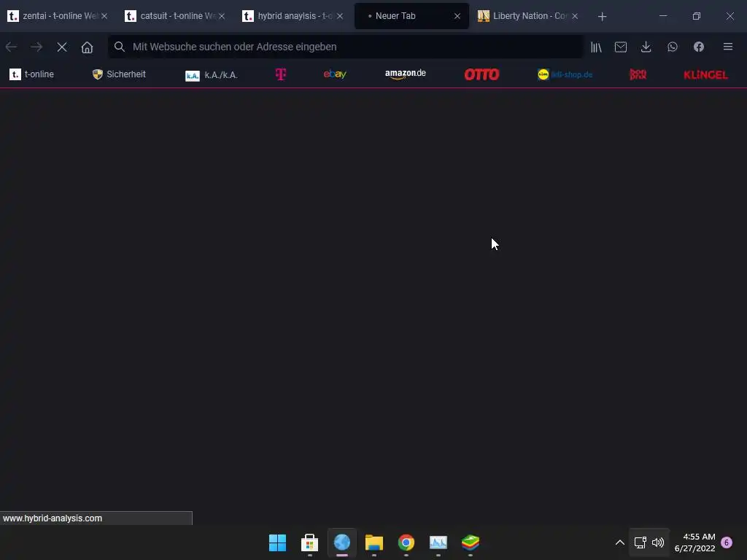Open ebay bookmark
747x560 pixels.
(335, 74)
